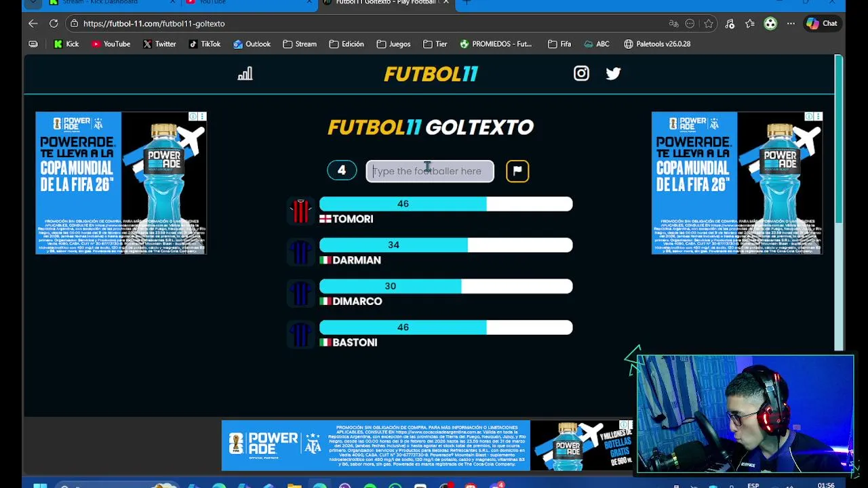Open the tab search dropdown arrow
This screenshot has width=868, height=488.
33,3
